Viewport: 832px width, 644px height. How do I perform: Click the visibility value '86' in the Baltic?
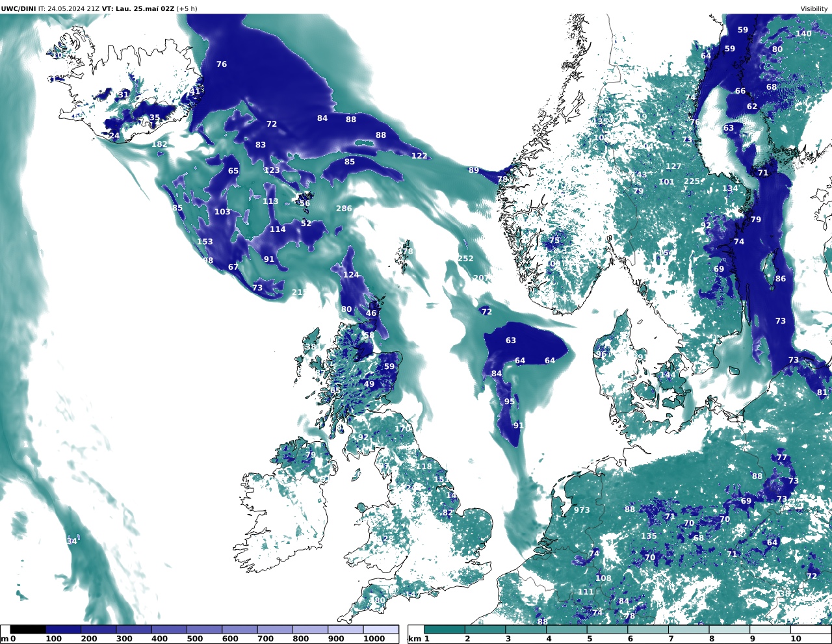[x=781, y=279]
